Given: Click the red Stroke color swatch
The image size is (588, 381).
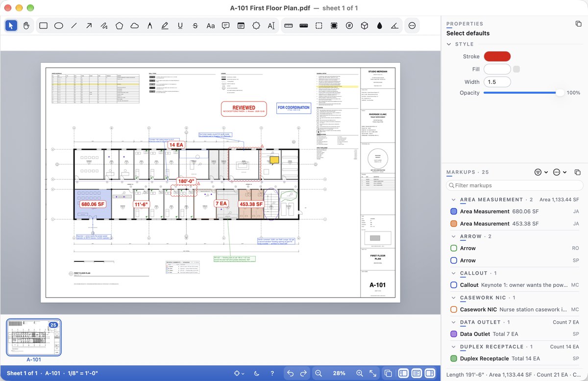Looking at the screenshot, I should coord(497,56).
